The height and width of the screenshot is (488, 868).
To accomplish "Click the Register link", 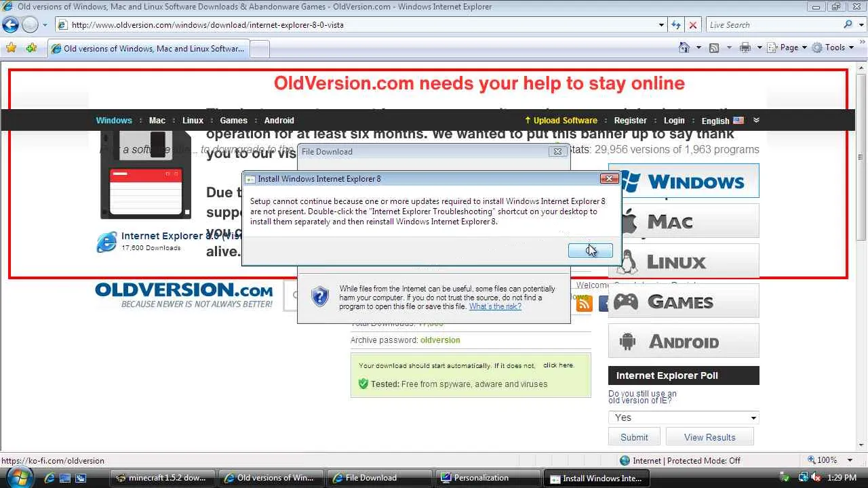I will (631, 121).
